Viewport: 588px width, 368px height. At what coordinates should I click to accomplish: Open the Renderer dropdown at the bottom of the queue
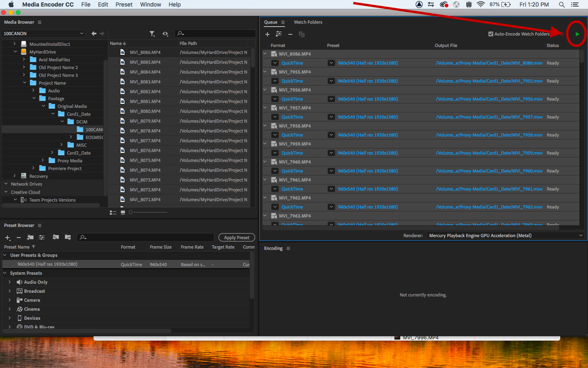[x=581, y=235]
